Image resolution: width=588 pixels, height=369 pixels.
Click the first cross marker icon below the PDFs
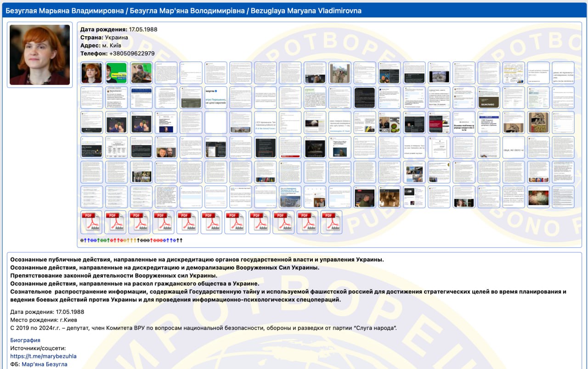pyautogui.click(x=82, y=240)
